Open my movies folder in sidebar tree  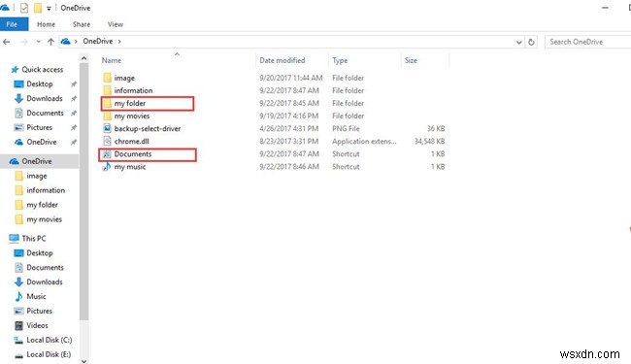[x=44, y=219]
